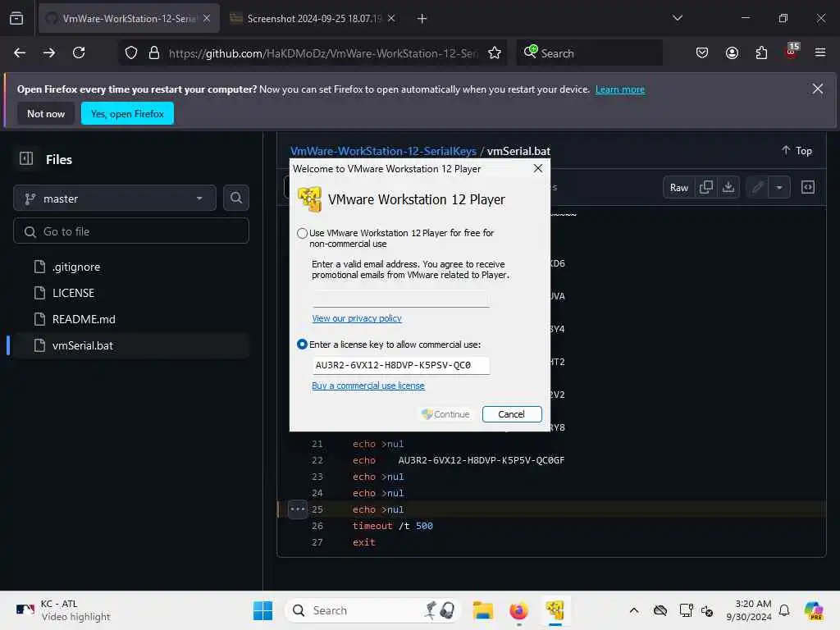Jump to Top of the file
The image size is (840, 630).
pyautogui.click(x=797, y=151)
